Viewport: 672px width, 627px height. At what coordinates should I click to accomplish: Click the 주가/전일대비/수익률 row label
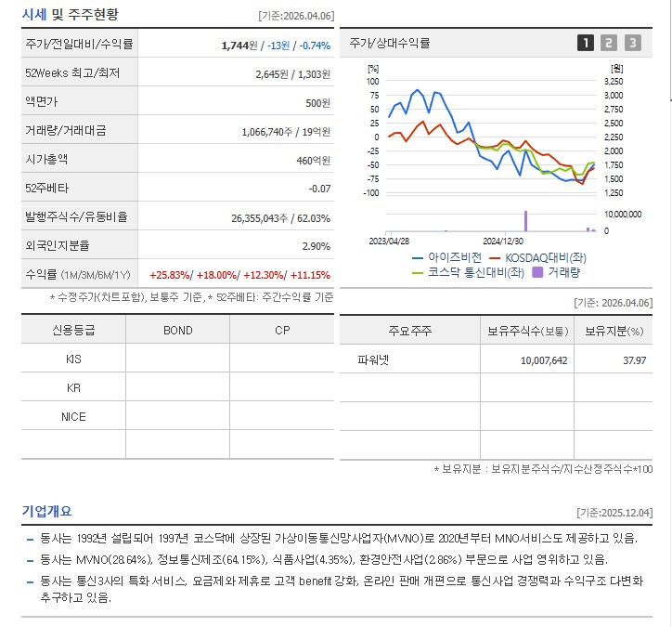point(79,44)
